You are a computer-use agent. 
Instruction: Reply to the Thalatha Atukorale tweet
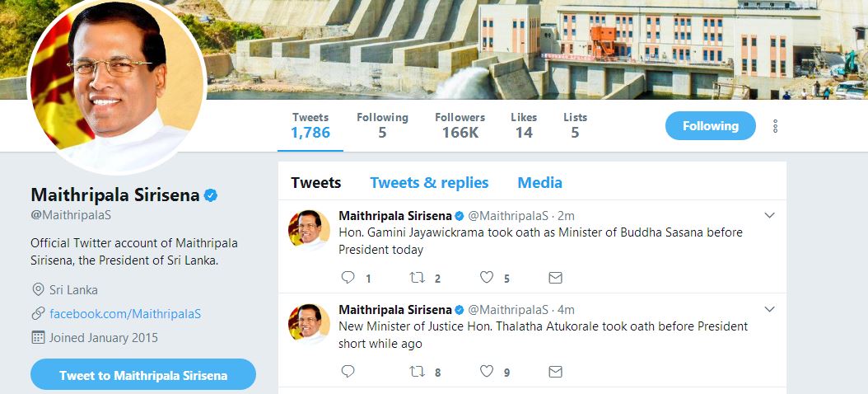coord(348,372)
